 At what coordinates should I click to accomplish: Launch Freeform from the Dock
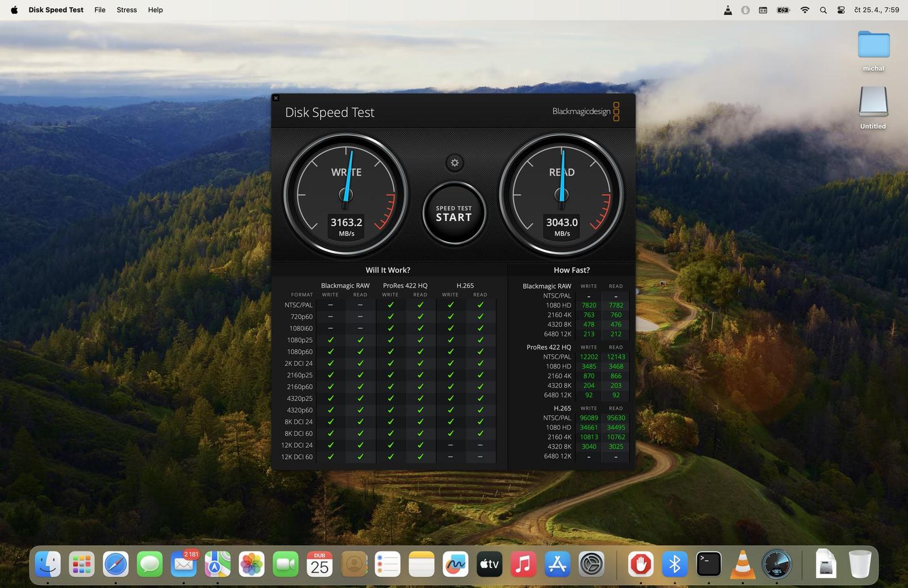click(456, 565)
